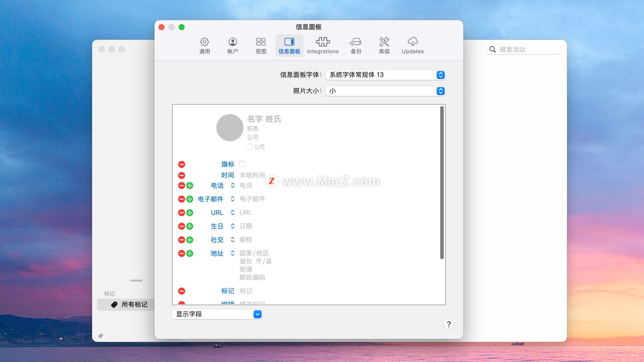Open the 照片大小 photo size dropdown
644x362 pixels.
pos(385,91)
